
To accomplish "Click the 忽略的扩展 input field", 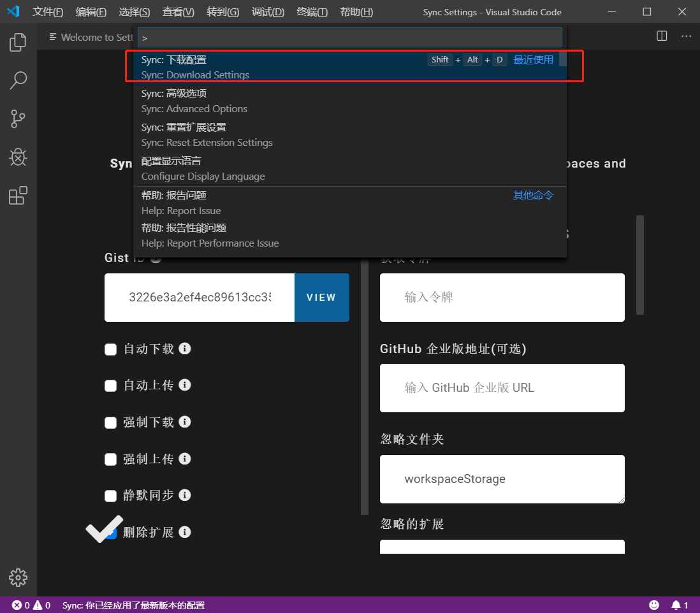I will coord(502,547).
